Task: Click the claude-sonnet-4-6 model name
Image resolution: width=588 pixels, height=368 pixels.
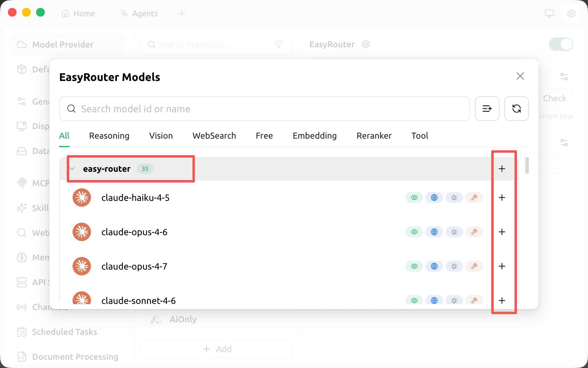Action: point(138,301)
